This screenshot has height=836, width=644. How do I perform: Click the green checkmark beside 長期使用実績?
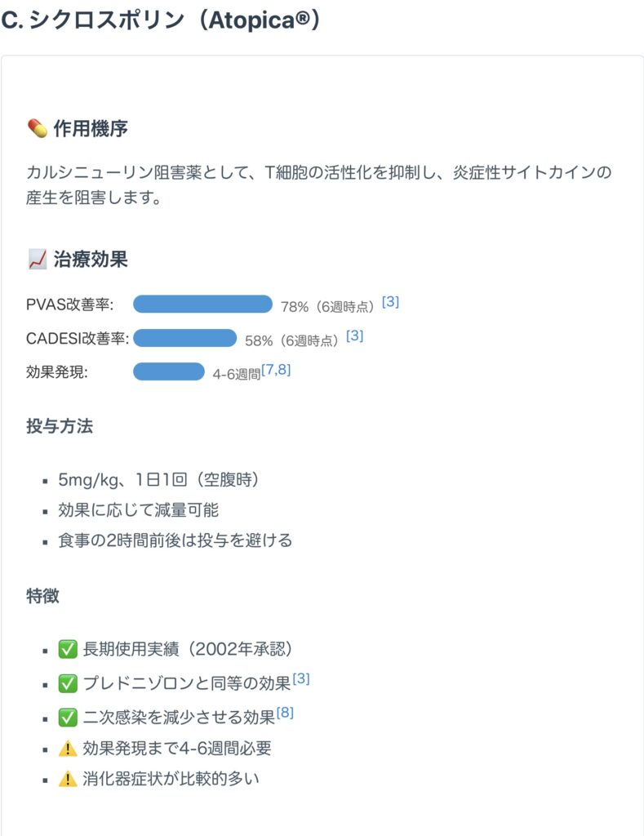click(68, 649)
